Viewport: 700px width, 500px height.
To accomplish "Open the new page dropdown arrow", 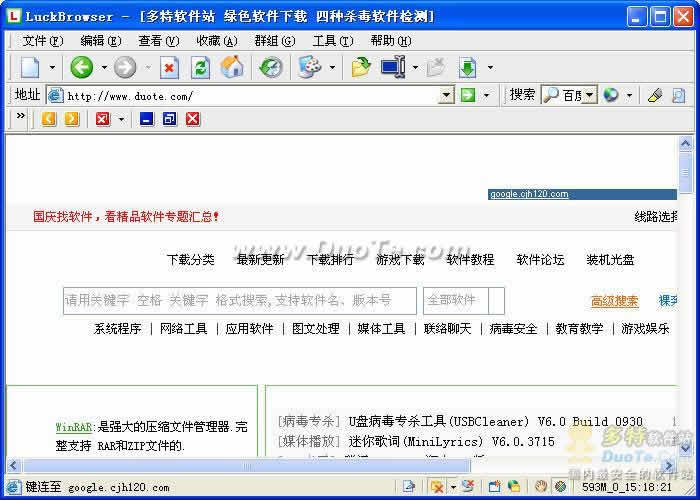I will click(52, 68).
